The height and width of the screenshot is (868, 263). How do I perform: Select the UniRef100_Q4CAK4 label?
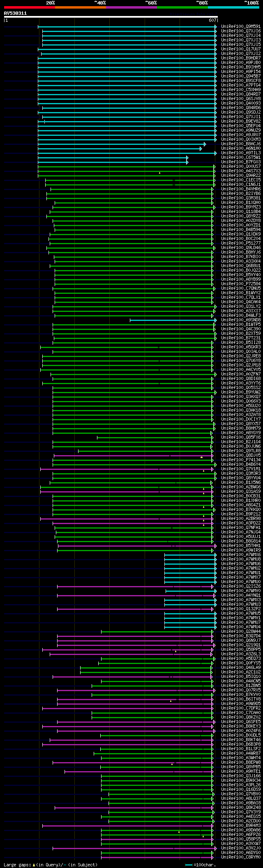click(x=241, y=302)
